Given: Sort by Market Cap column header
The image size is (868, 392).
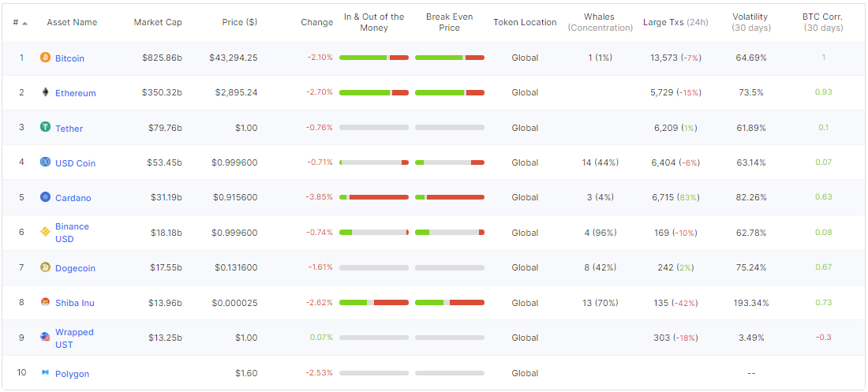Looking at the screenshot, I should click(158, 22).
